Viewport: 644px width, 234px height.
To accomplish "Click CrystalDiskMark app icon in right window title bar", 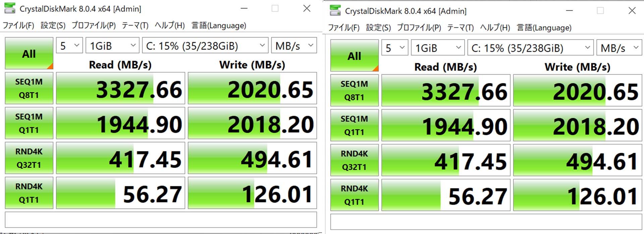I will click(335, 10).
